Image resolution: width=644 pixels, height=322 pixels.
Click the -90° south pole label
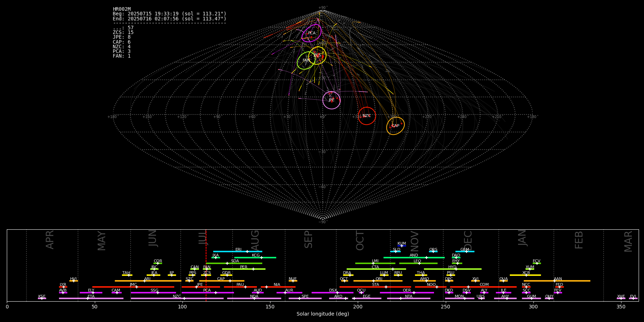323,222
